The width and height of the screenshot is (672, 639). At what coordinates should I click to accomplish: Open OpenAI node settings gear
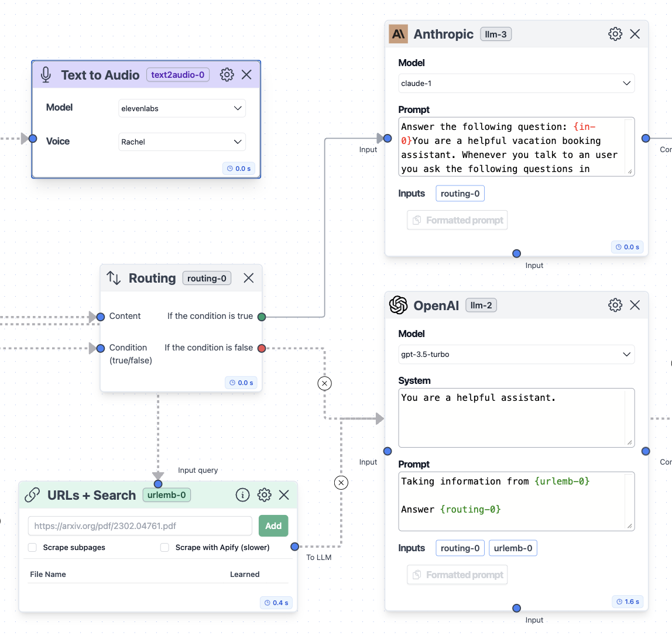pyautogui.click(x=615, y=305)
